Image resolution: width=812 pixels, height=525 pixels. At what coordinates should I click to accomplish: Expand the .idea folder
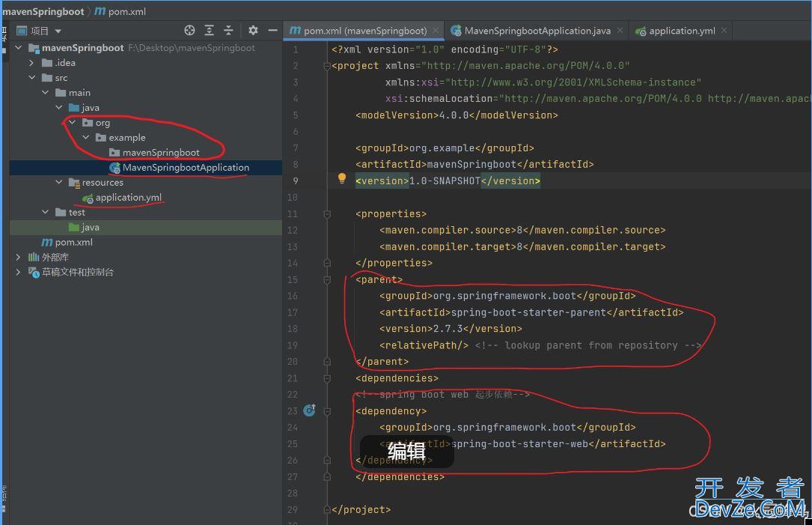click(31, 63)
